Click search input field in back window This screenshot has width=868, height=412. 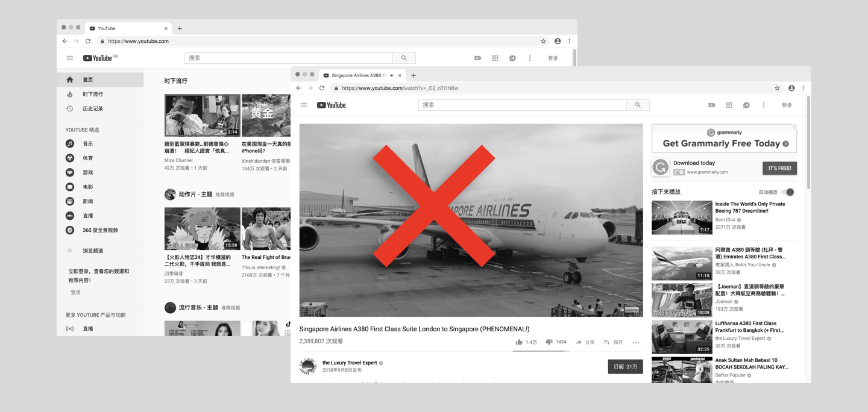point(288,58)
